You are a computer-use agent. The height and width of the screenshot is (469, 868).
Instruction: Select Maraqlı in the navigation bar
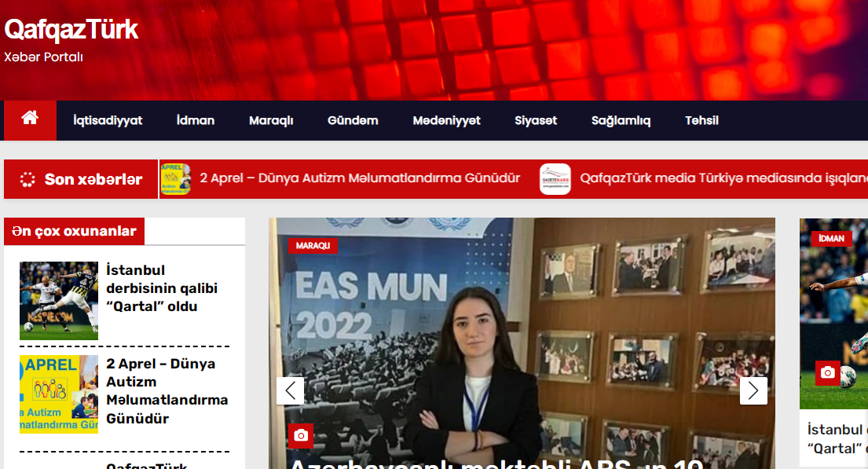click(271, 120)
